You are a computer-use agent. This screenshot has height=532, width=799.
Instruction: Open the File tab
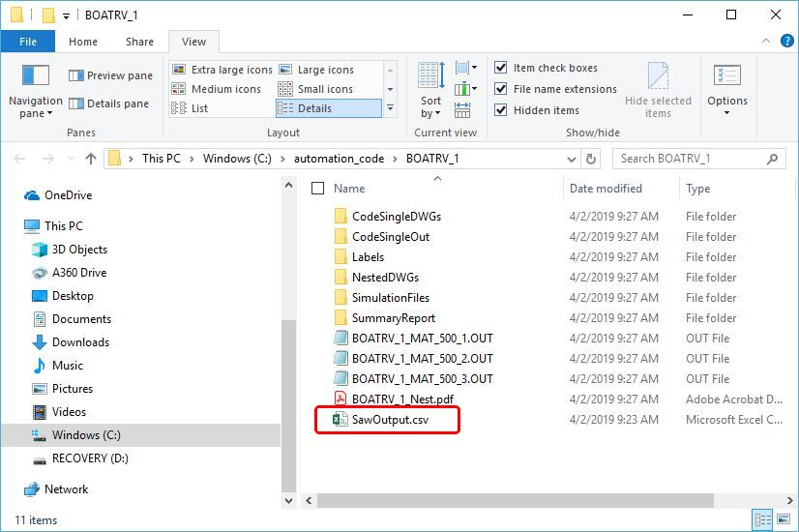click(28, 42)
